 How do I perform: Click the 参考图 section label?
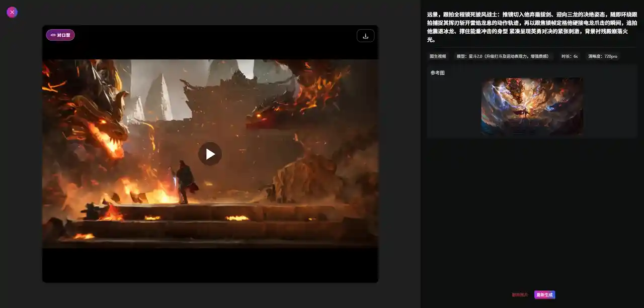[437, 73]
